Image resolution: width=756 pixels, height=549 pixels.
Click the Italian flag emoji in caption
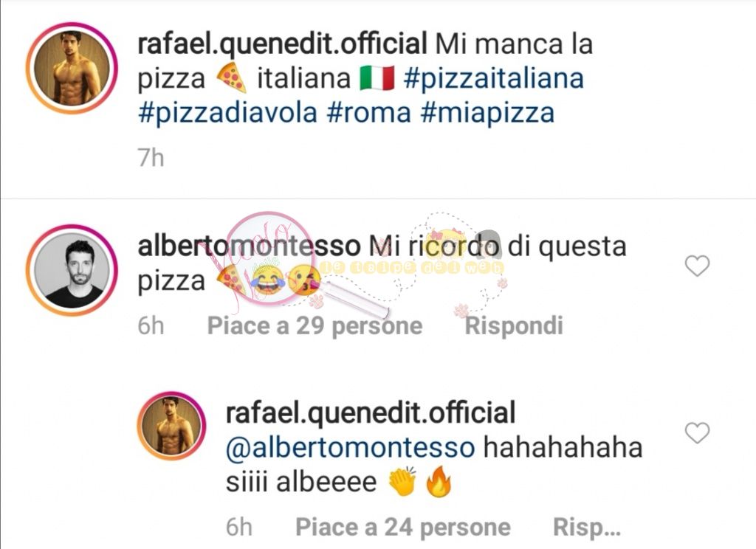[377, 78]
